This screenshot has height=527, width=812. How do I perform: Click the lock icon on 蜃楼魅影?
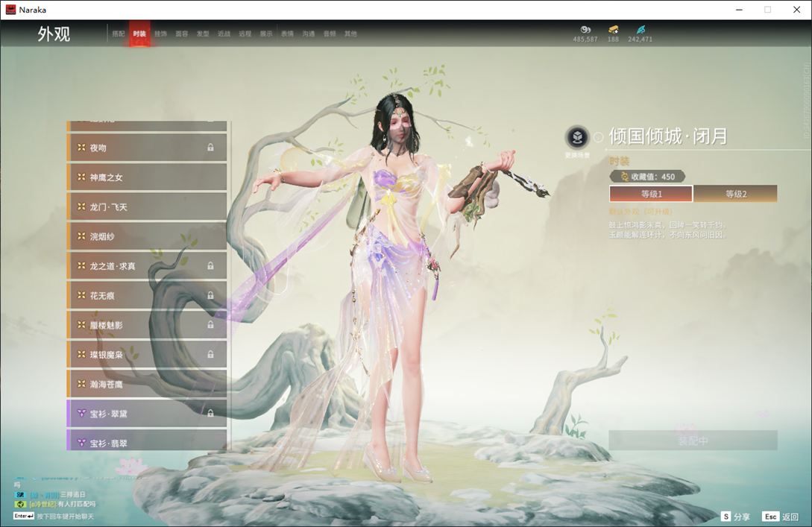(210, 324)
